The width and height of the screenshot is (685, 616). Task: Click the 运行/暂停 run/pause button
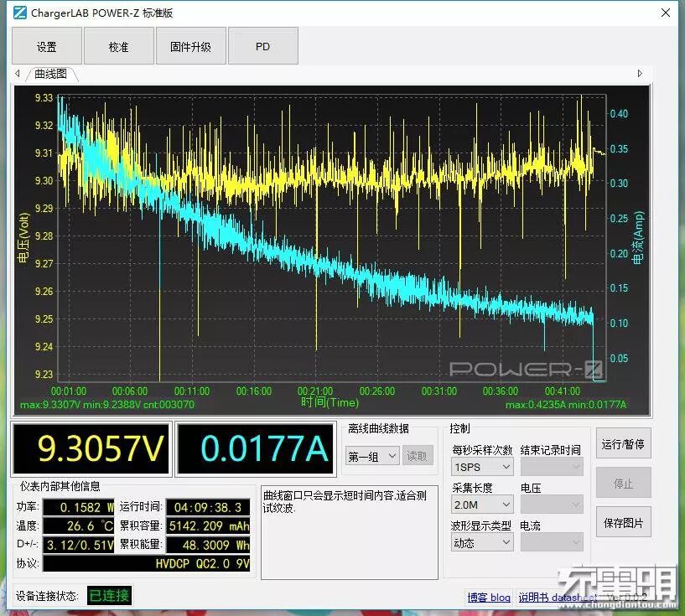pyautogui.click(x=624, y=443)
